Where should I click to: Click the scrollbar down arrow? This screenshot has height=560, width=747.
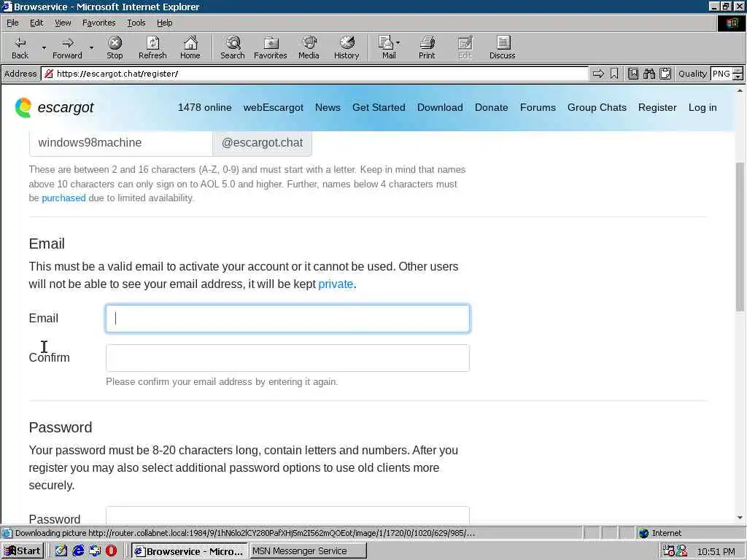pyautogui.click(x=740, y=518)
